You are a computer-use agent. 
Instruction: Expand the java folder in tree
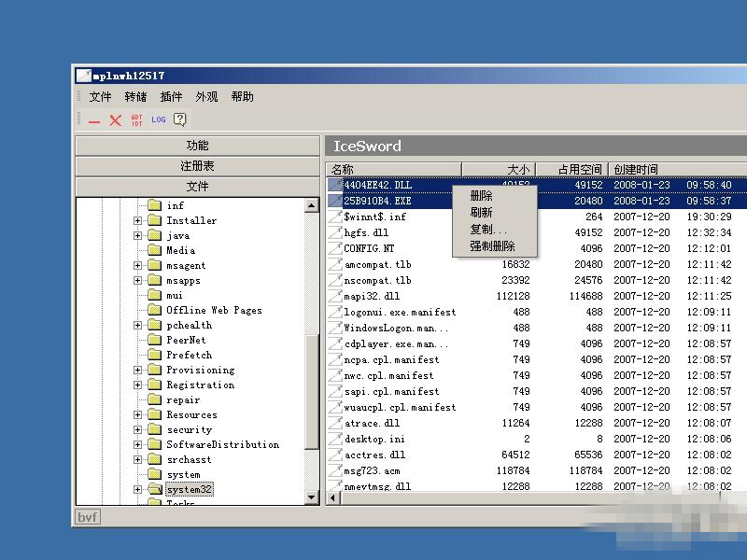tap(137, 236)
